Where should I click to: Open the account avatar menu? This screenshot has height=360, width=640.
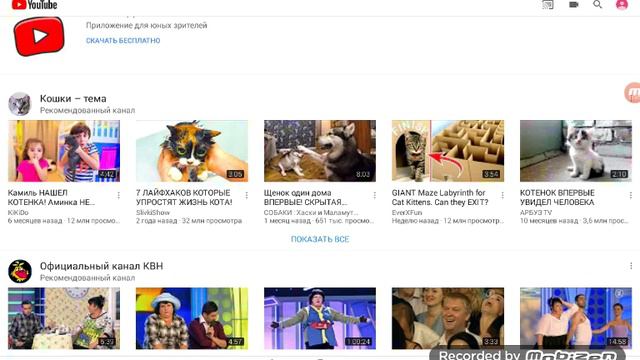pyautogui.click(x=622, y=4)
